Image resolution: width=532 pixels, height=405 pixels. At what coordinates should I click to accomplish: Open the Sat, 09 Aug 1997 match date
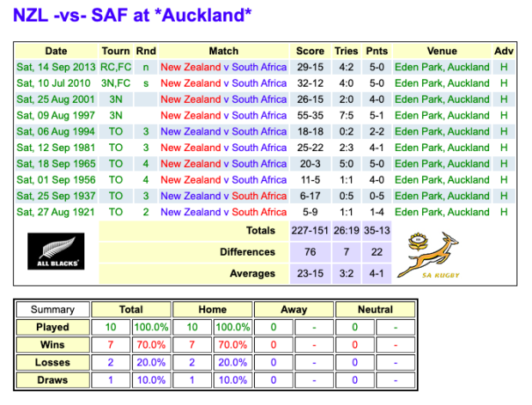tap(56, 116)
